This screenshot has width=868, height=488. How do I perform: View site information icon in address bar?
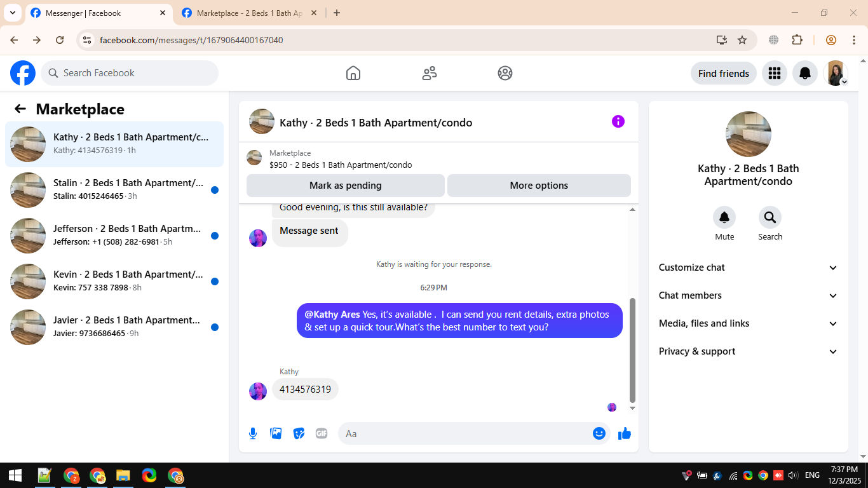pyautogui.click(x=88, y=40)
